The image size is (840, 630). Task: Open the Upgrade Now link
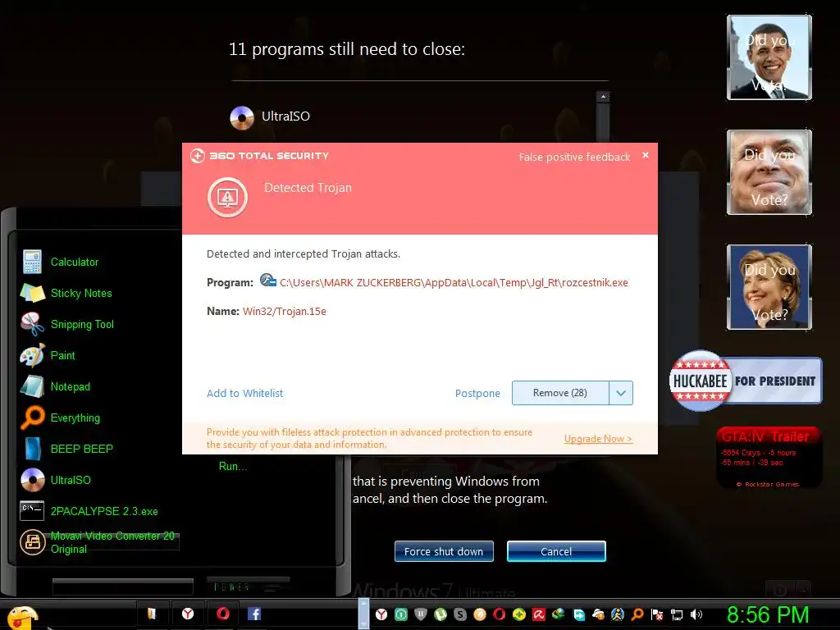tap(598, 439)
